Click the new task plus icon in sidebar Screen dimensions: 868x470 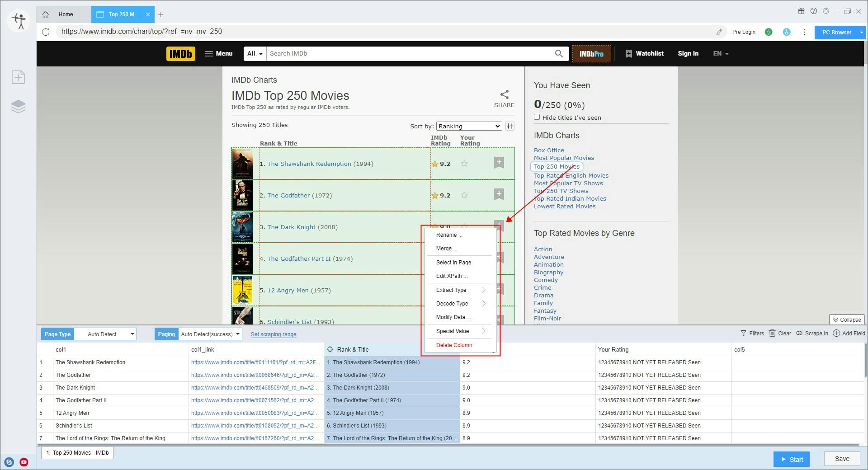coord(18,77)
